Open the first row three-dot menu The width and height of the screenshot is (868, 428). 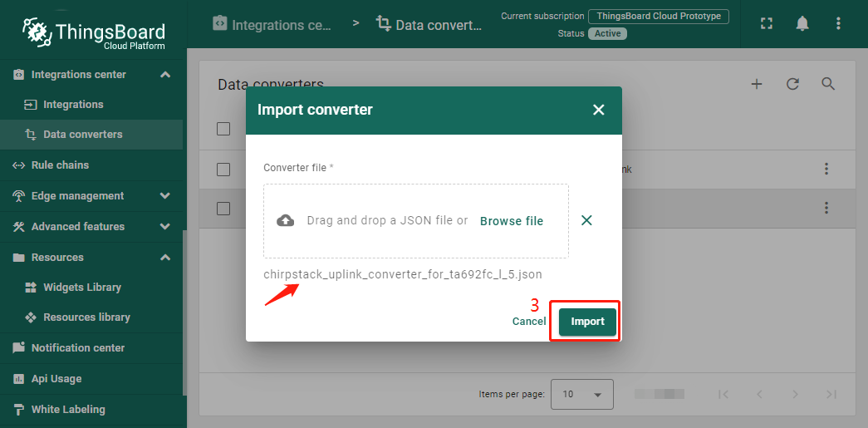(826, 169)
